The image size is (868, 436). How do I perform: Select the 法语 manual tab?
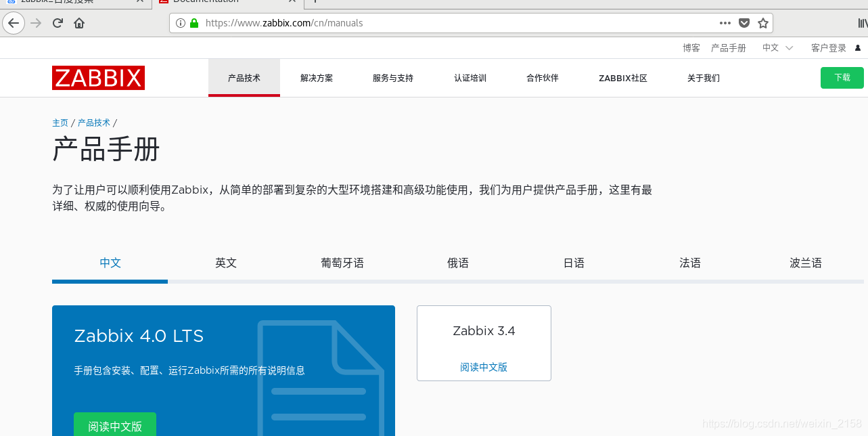click(x=690, y=263)
